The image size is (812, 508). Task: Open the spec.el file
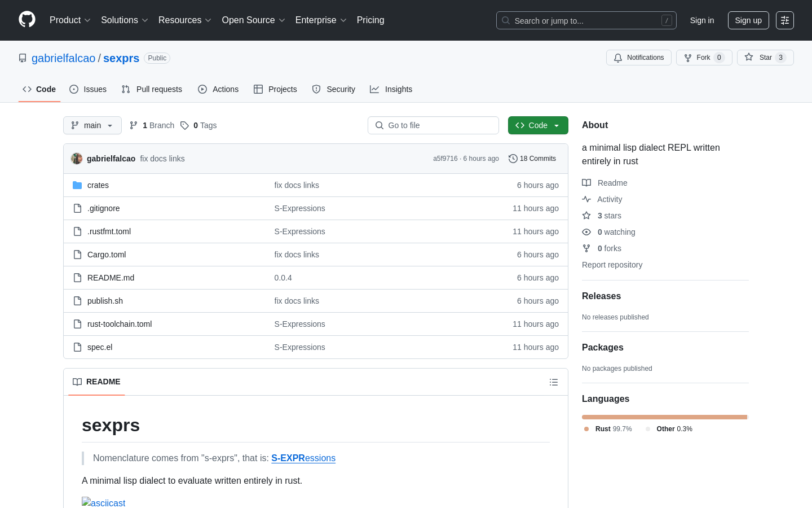click(x=100, y=347)
